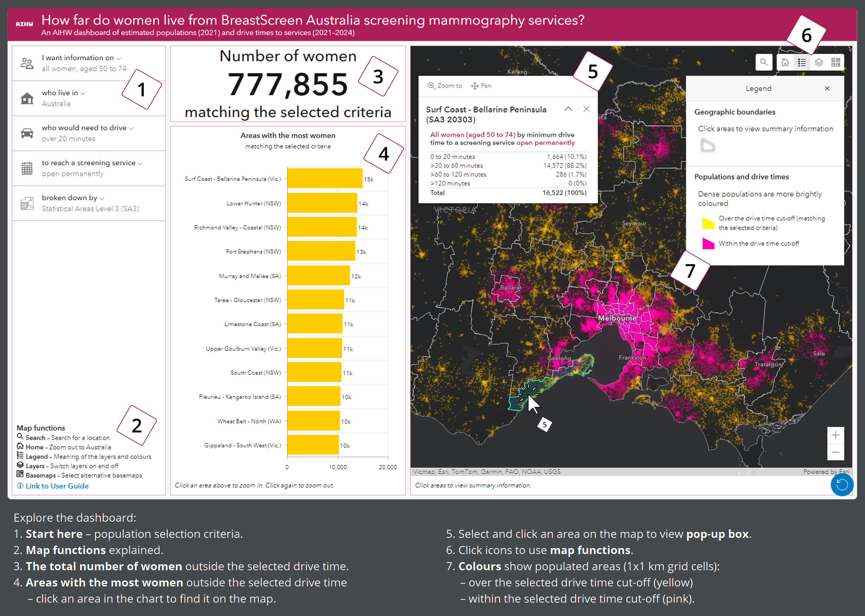Screen dimensions: 865x616
Task: Click the Home zoom-out map icon
Action: coord(785,62)
